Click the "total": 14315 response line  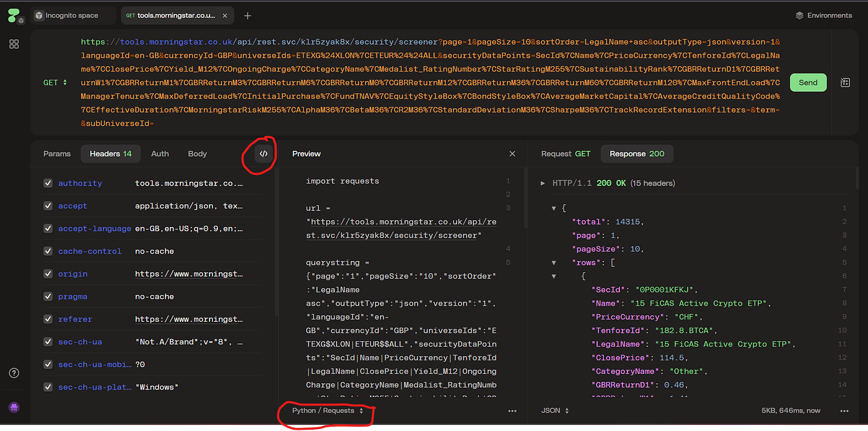pyautogui.click(x=608, y=222)
